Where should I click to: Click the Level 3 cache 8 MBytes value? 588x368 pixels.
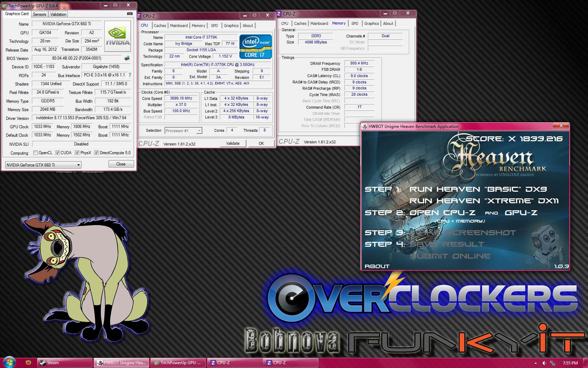[236, 117]
